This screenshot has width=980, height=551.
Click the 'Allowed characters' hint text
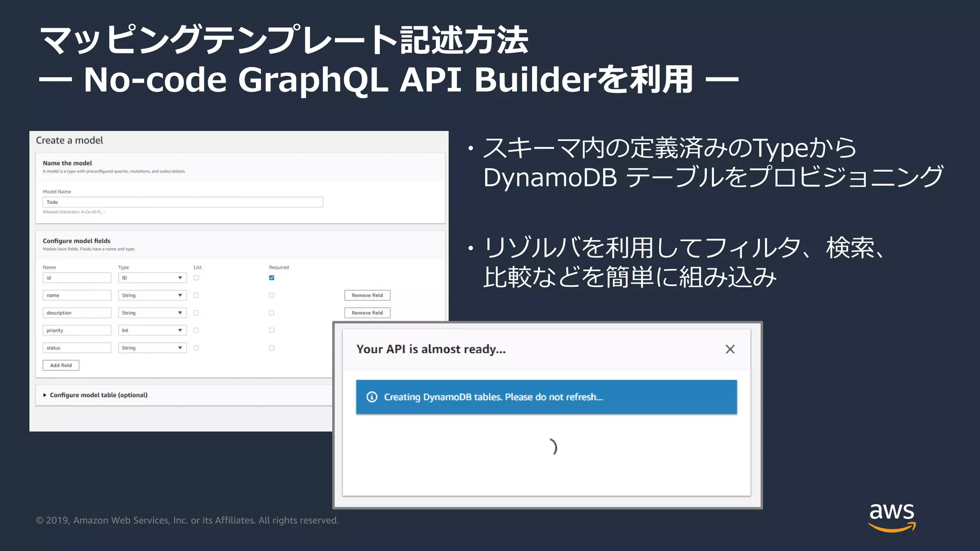pos(74,212)
